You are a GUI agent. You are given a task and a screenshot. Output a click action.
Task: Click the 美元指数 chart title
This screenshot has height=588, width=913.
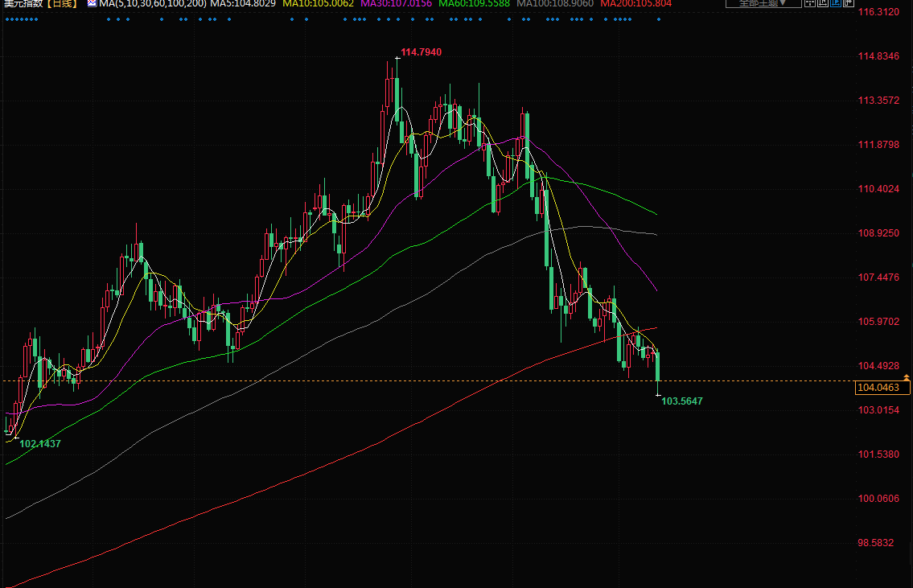21,4
